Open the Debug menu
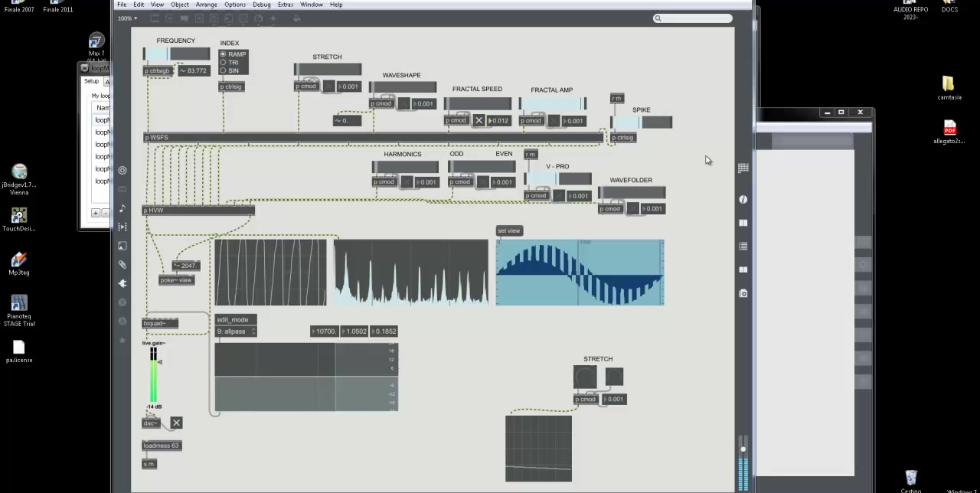Viewport: 980px width, 493px height. point(262,5)
